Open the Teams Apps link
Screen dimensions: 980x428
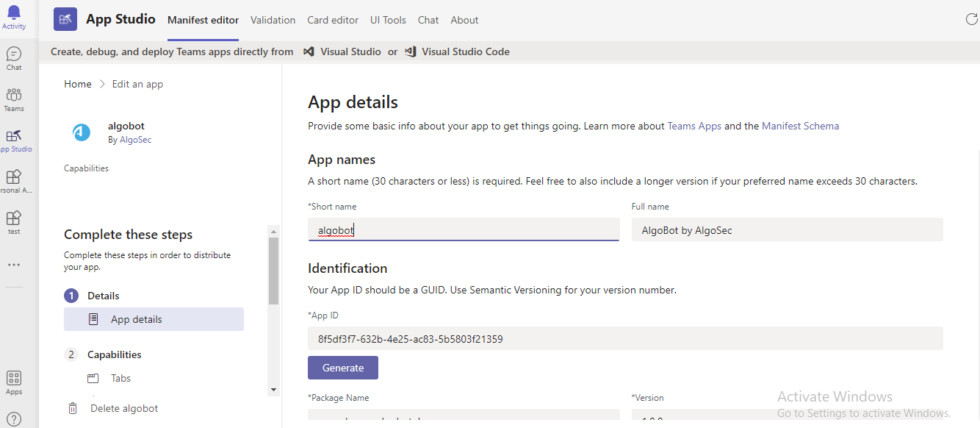pyautogui.click(x=694, y=126)
